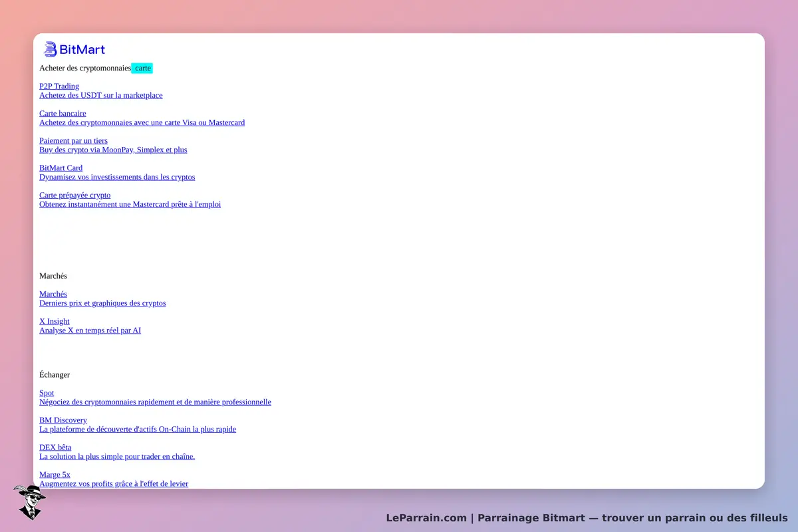Screen dimensions: 798x532
Task: Open the Marge 5x link
Action: [x=55, y=475]
